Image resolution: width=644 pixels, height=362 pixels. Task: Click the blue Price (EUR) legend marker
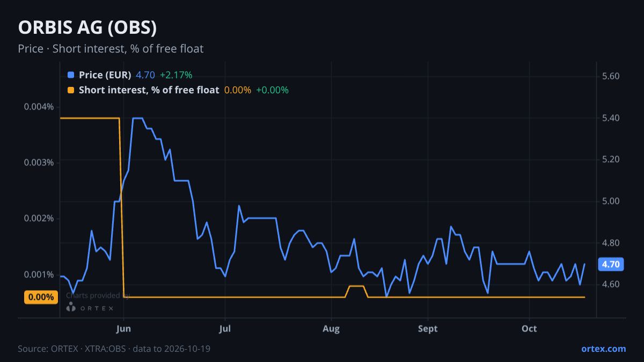pos(71,75)
